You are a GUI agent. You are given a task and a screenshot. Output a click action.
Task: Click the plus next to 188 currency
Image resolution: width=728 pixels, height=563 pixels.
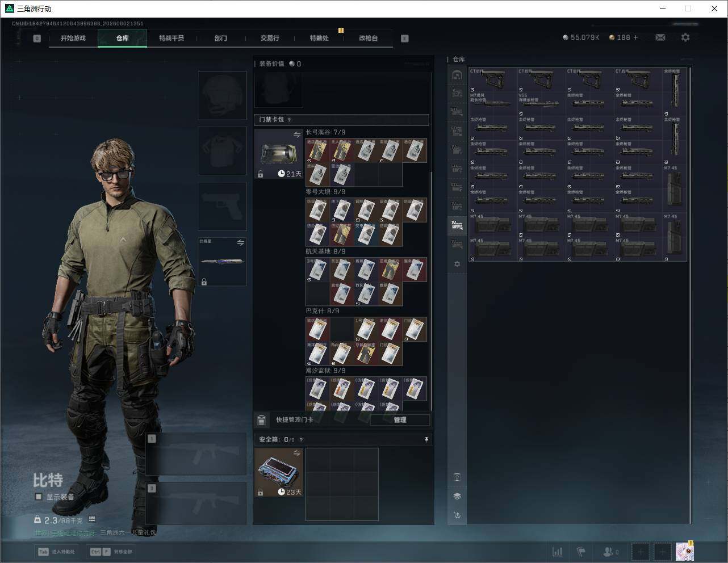(635, 37)
